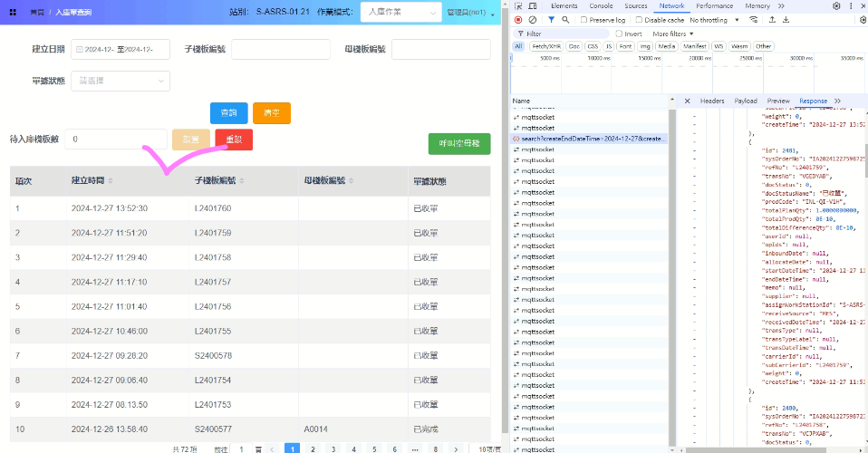Show more DevTools panels chevron
Image resolution: width=868 pixels, height=453 pixels.
tap(781, 6)
